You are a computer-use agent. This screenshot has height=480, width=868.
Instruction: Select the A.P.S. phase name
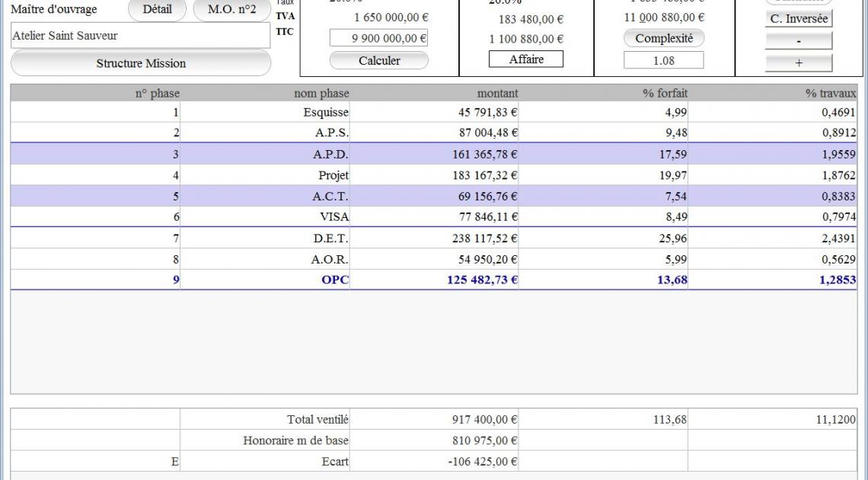[332, 133]
